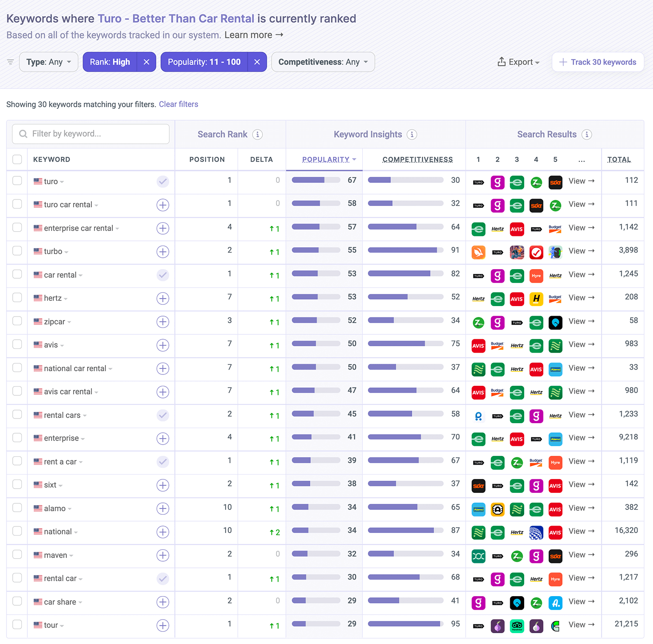Viewport: 653px width, 644px height.
Task: Open Sixt app icon in 'turo' row
Action: 555,182
